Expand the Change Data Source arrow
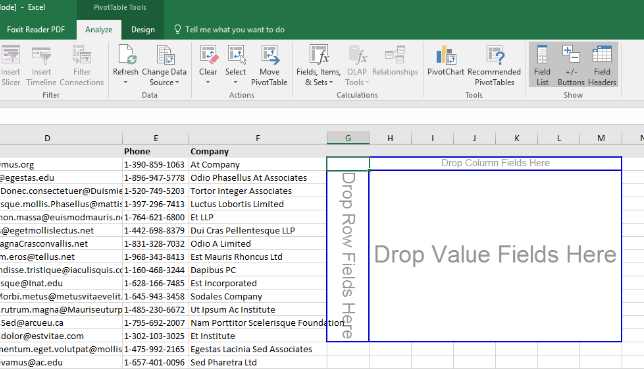The image size is (644, 369). [177, 82]
